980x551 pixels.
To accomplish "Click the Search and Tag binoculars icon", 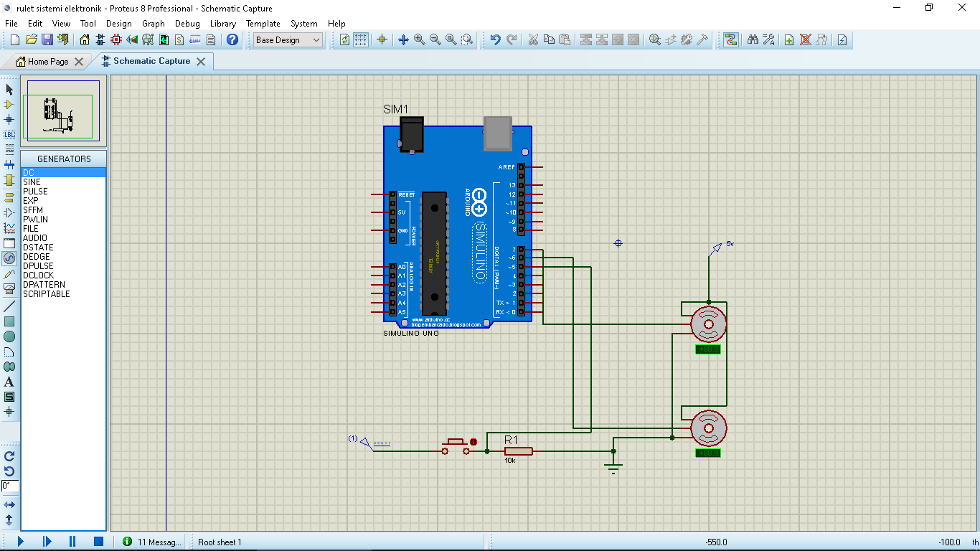I will (753, 40).
